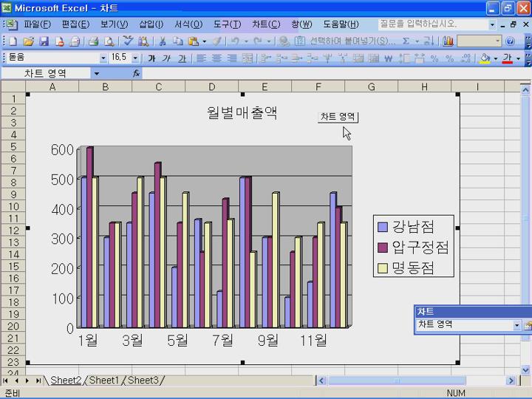Open the 차트(C) menu
Viewport: 532px width, 399px height.
(266, 24)
